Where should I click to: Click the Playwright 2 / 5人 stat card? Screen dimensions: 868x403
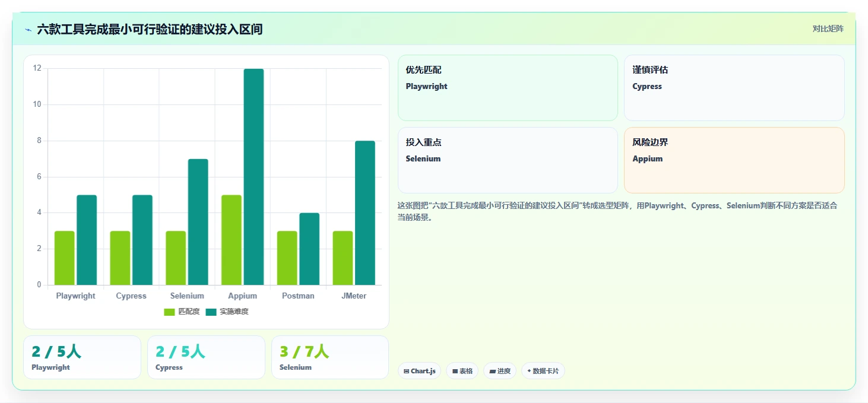82,357
